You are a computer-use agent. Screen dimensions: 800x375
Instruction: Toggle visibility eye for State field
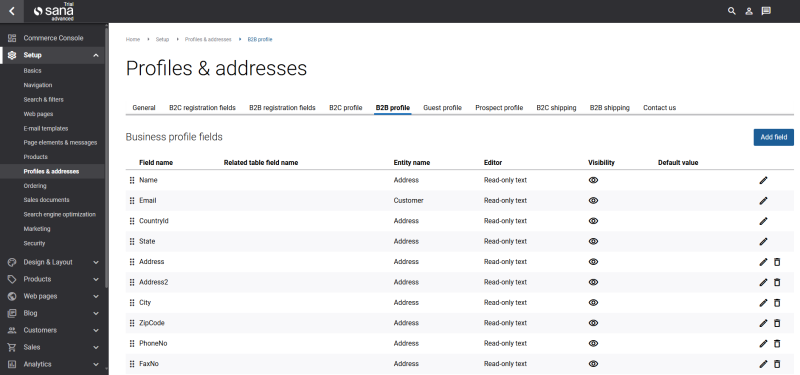(593, 241)
